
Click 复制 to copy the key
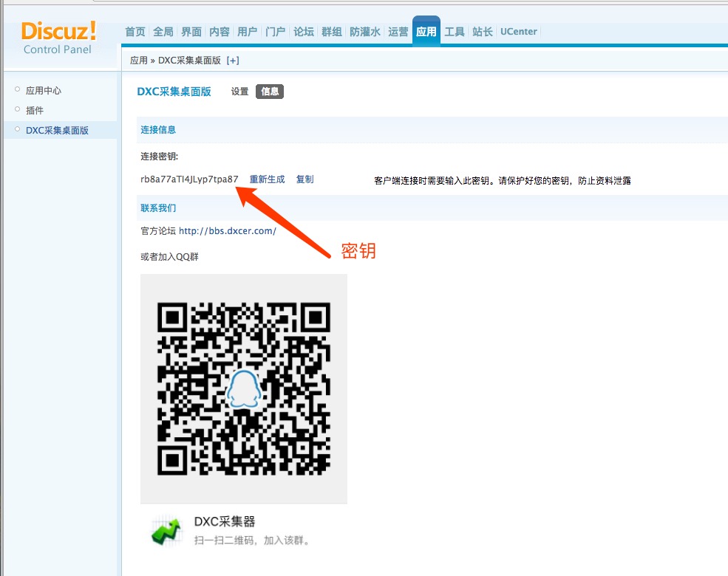[x=305, y=179]
